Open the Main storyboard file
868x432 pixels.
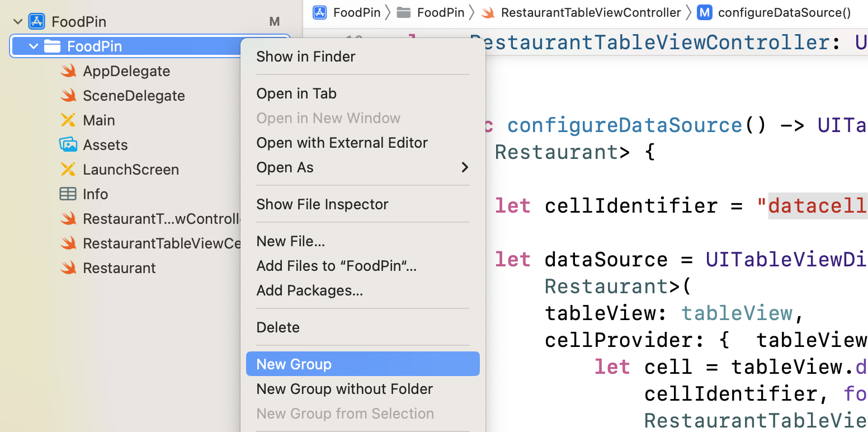click(x=105, y=120)
